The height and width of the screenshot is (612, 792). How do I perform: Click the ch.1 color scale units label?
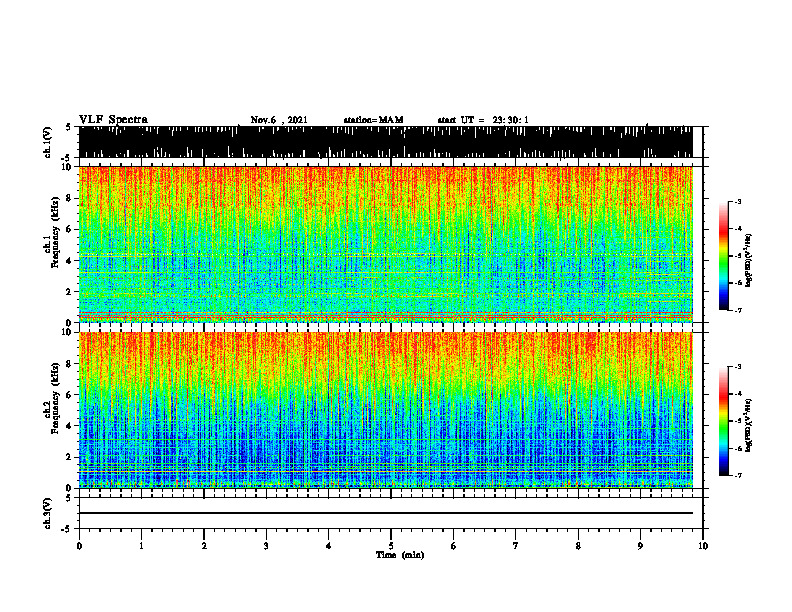point(749,260)
